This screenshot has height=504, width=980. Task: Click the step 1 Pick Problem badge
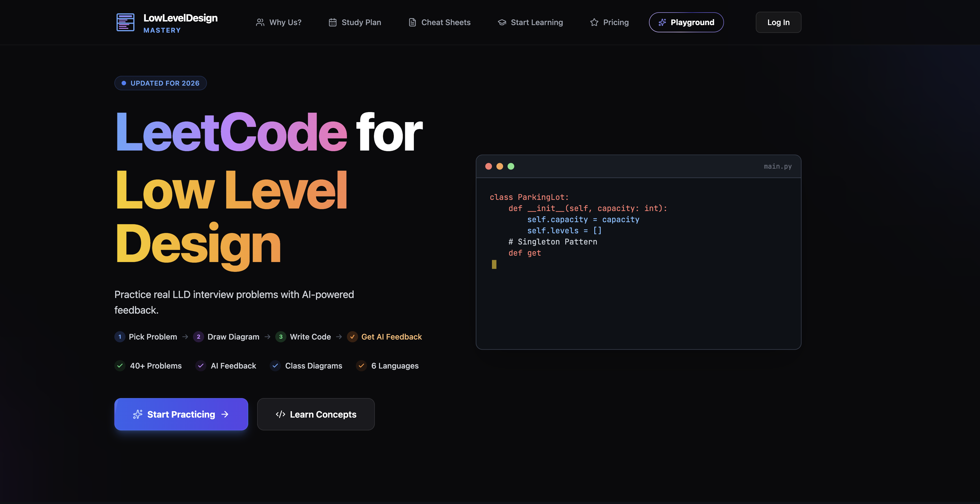click(x=120, y=337)
